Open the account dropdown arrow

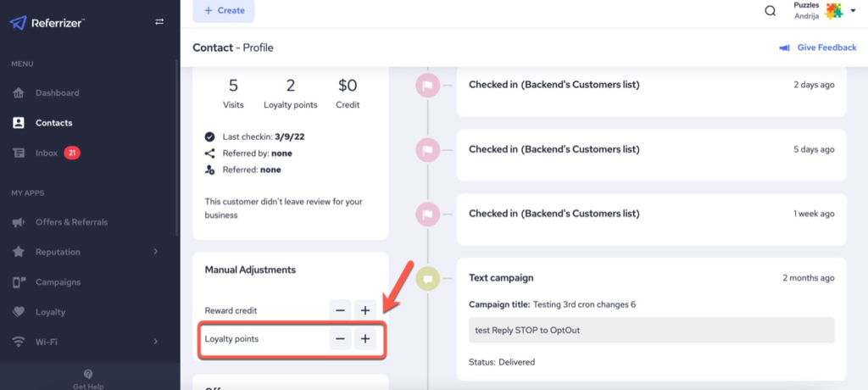pos(853,11)
